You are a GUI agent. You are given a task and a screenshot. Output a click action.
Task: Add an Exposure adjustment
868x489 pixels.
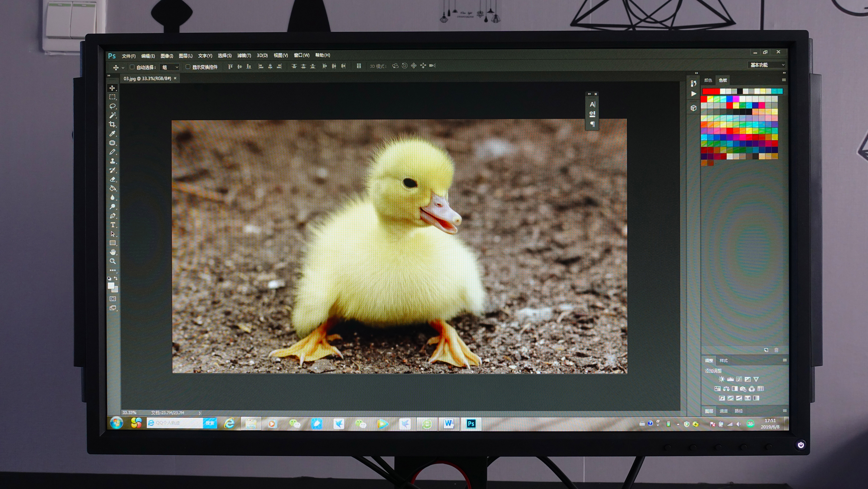[x=747, y=379]
